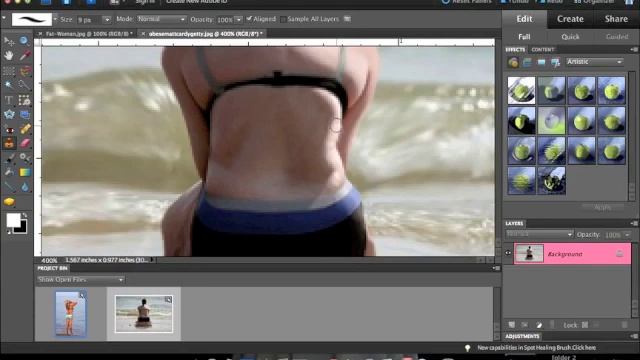The width and height of the screenshot is (640, 360).
Task: Select the Background layer row
Action: (x=572, y=254)
